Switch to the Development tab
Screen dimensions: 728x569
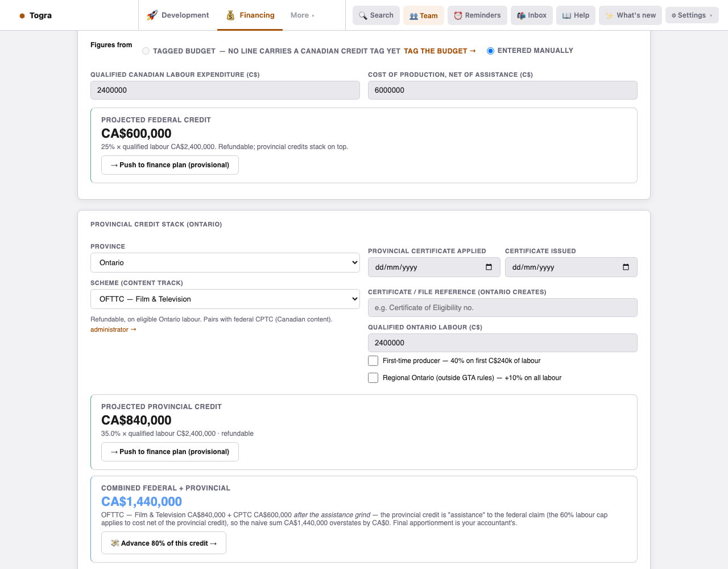click(178, 15)
